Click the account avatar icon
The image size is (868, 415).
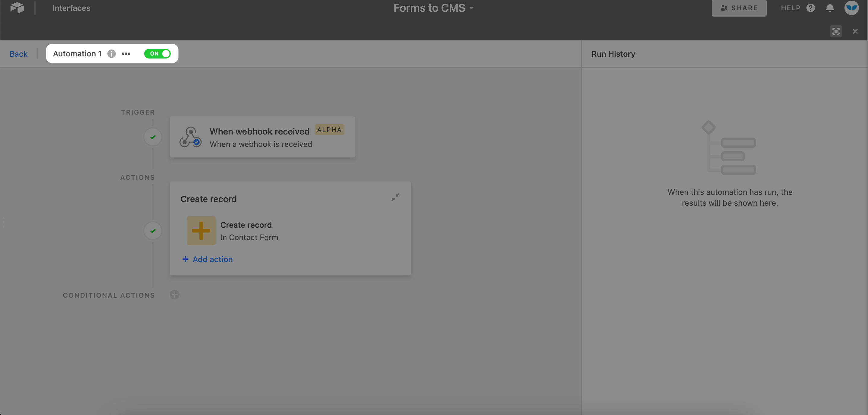click(851, 8)
